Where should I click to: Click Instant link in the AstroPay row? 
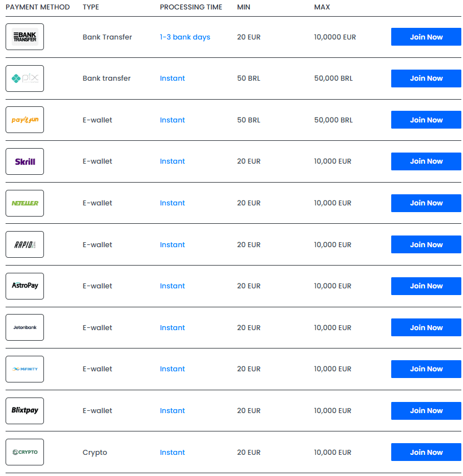(172, 286)
